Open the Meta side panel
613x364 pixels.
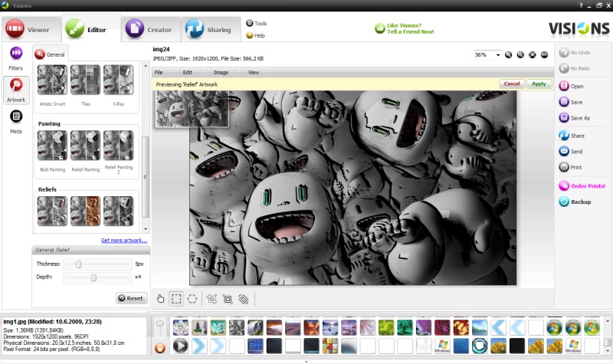(x=16, y=122)
